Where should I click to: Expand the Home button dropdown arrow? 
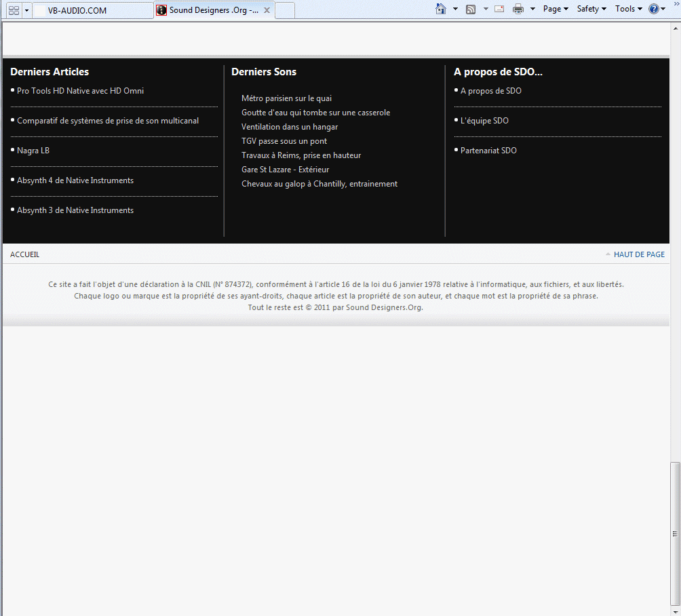[455, 9]
